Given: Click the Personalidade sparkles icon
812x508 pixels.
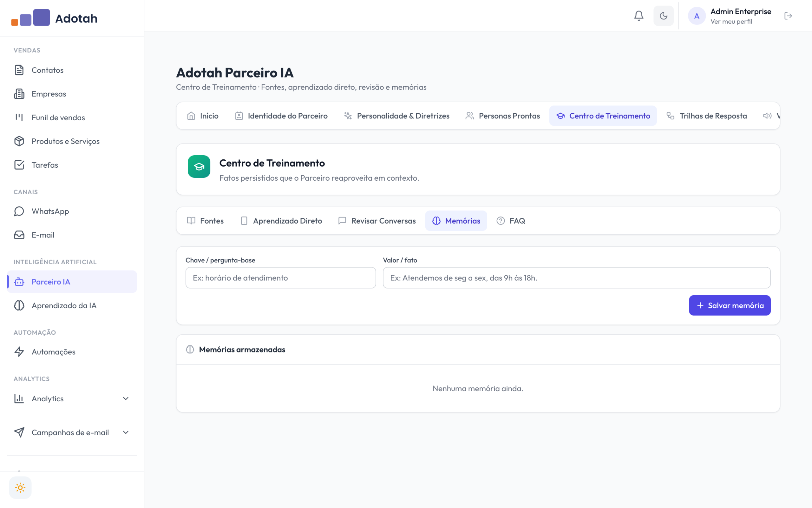Looking at the screenshot, I should pos(348,116).
